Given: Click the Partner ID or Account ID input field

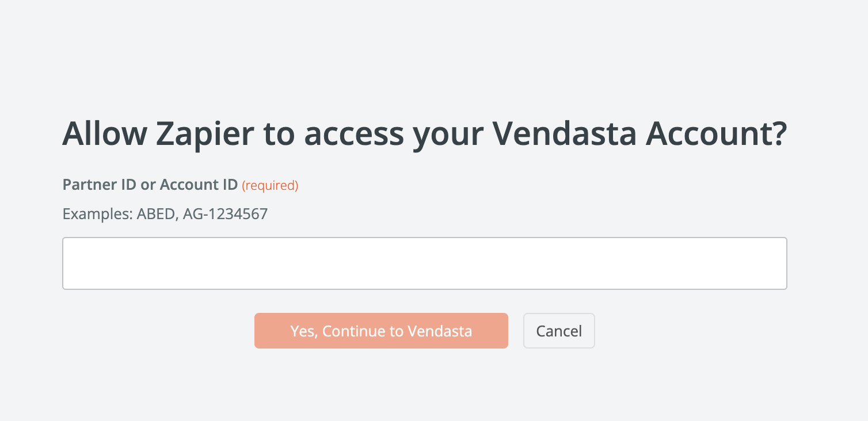Looking at the screenshot, I should [424, 263].
